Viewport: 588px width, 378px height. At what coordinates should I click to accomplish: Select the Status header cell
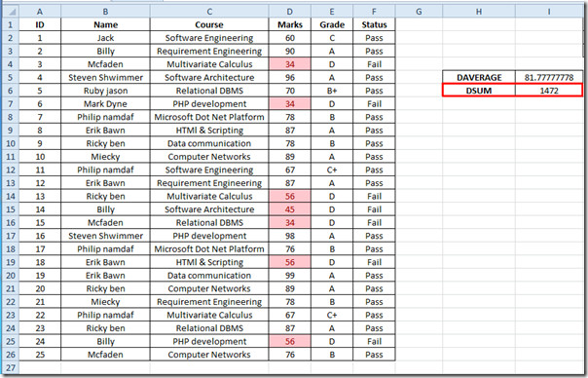click(x=374, y=24)
